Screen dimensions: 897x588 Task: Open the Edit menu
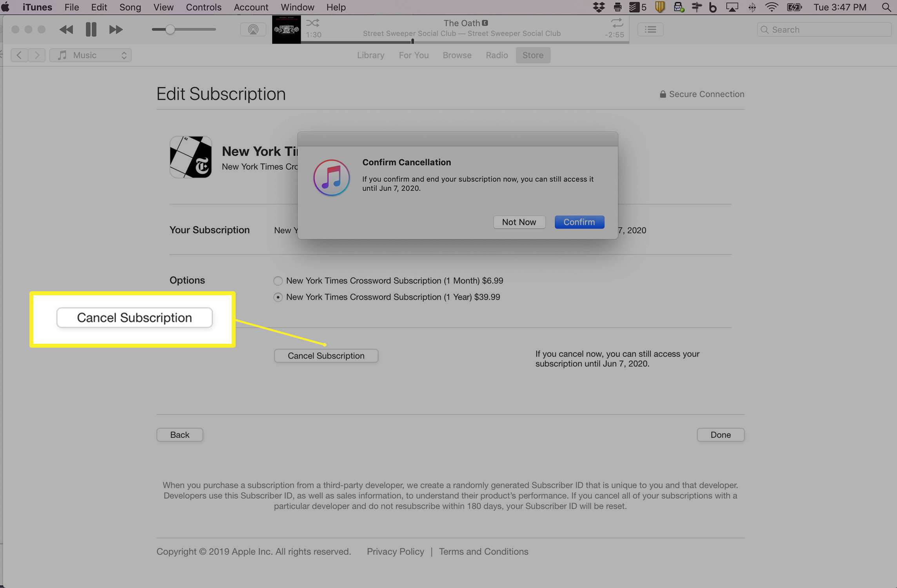click(99, 7)
